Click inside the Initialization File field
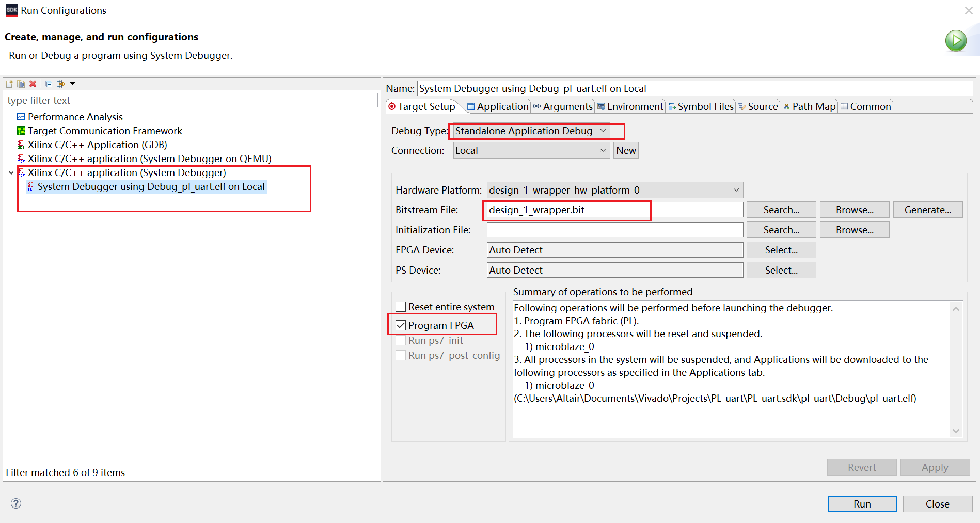 coord(614,229)
